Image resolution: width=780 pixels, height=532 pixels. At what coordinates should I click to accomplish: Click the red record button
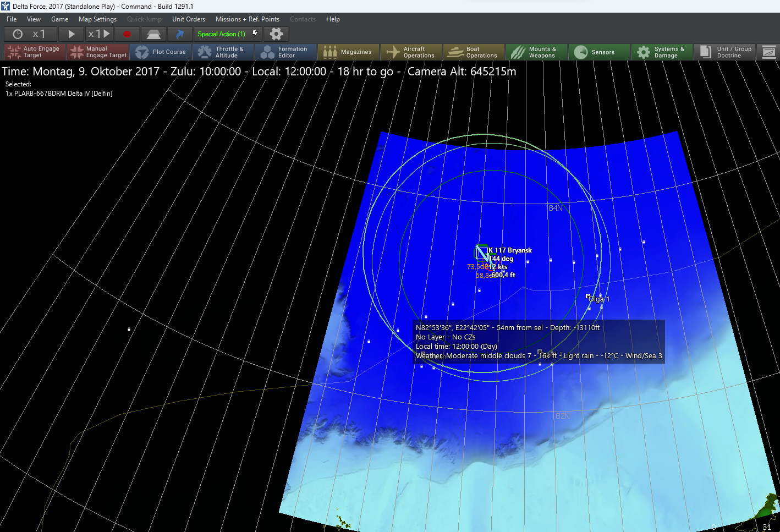[x=127, y=34]
